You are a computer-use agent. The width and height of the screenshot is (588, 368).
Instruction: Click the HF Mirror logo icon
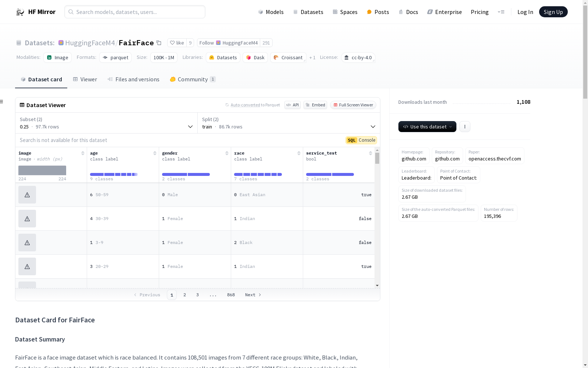coord(20,12)
